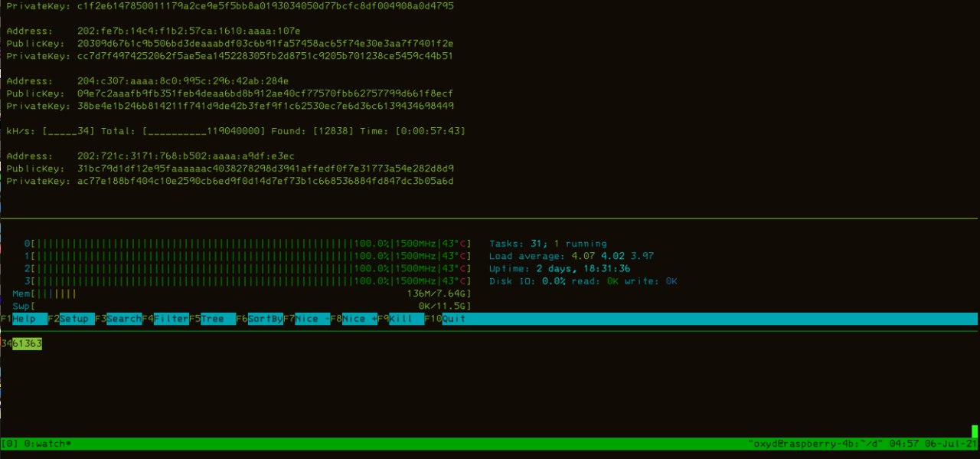Click the 43°C temperature on CPU 0 row
Screen dimensions: 980x459
[x=455, y=244]
